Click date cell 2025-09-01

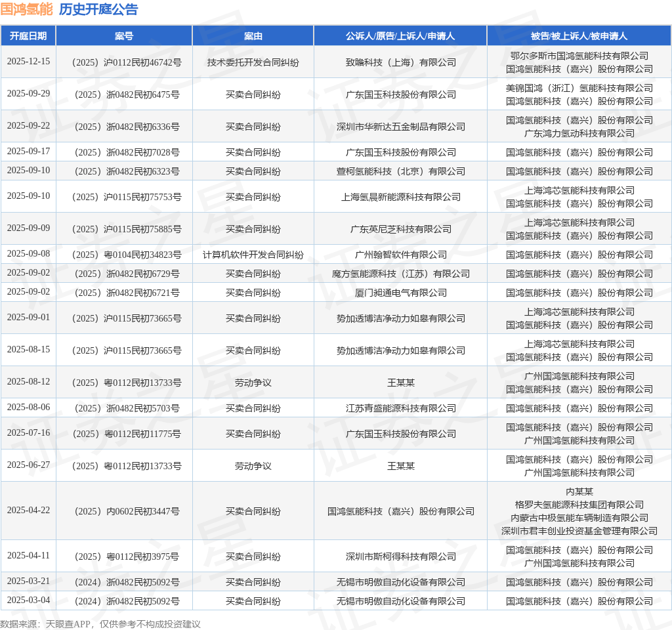28,317
